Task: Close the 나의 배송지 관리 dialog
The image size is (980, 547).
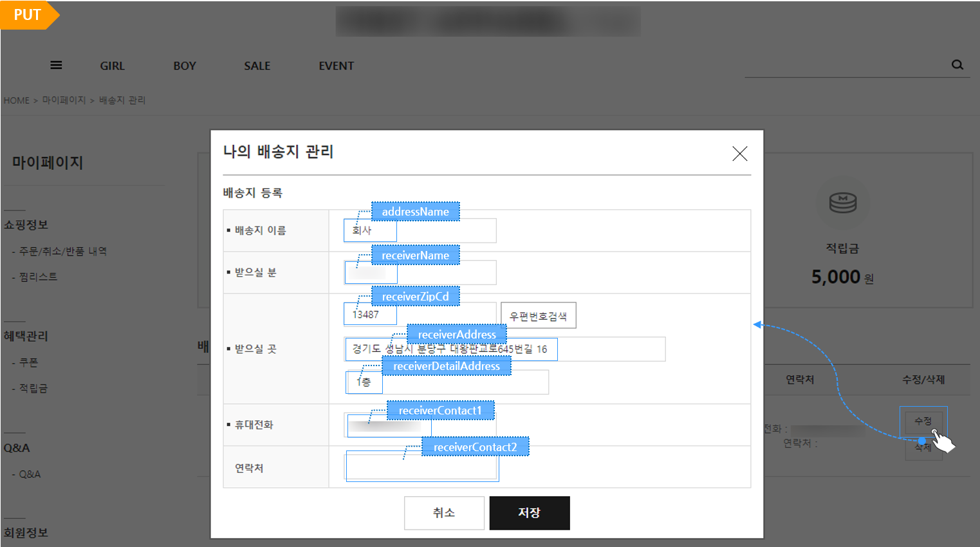Action: pyautogui.click(x=740, y=153)
